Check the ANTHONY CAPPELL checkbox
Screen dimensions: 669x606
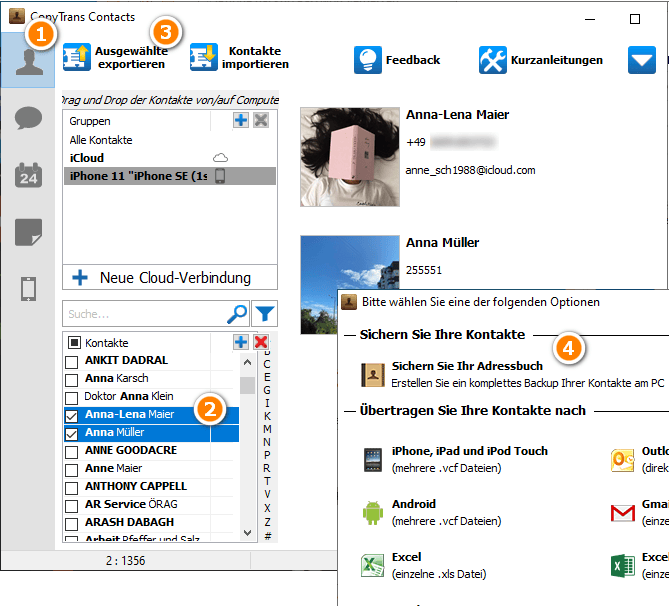pos(71,488)
